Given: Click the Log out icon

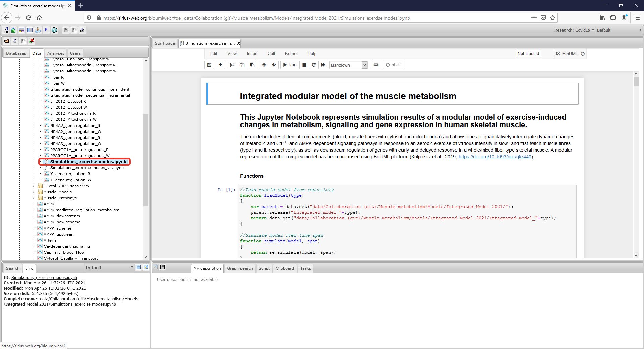Looking at the screenshot, I should (5, 30).
